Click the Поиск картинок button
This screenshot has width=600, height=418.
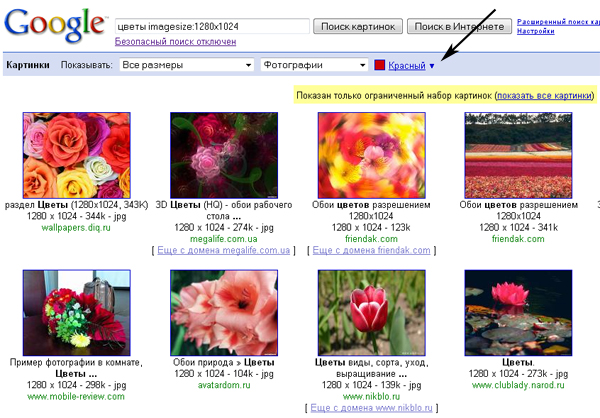point(358,26)
